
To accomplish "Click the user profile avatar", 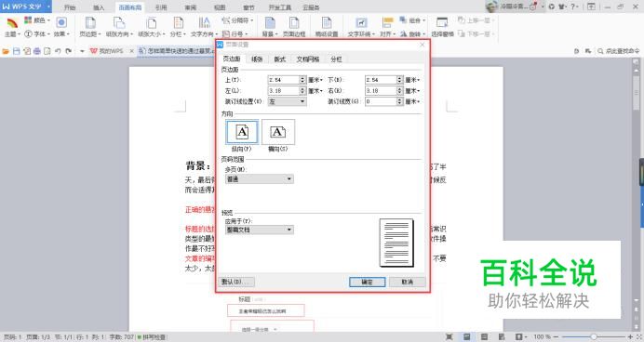I will [491, 7].
